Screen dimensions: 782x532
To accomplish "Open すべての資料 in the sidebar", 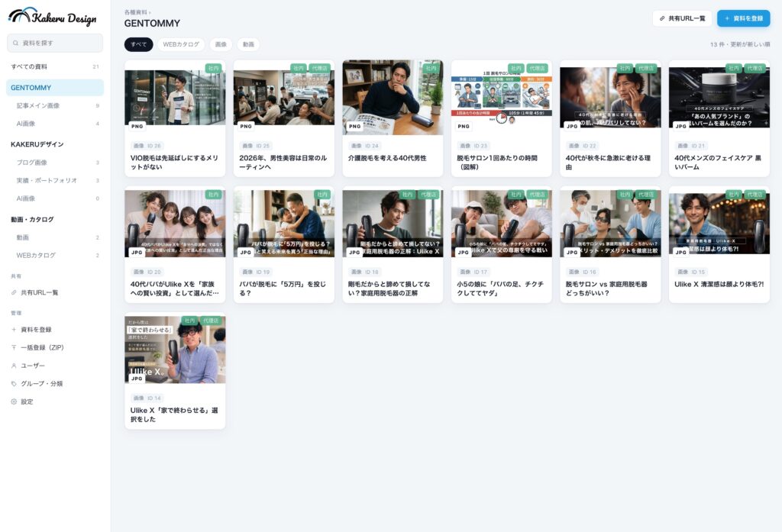I will (55, 66).
